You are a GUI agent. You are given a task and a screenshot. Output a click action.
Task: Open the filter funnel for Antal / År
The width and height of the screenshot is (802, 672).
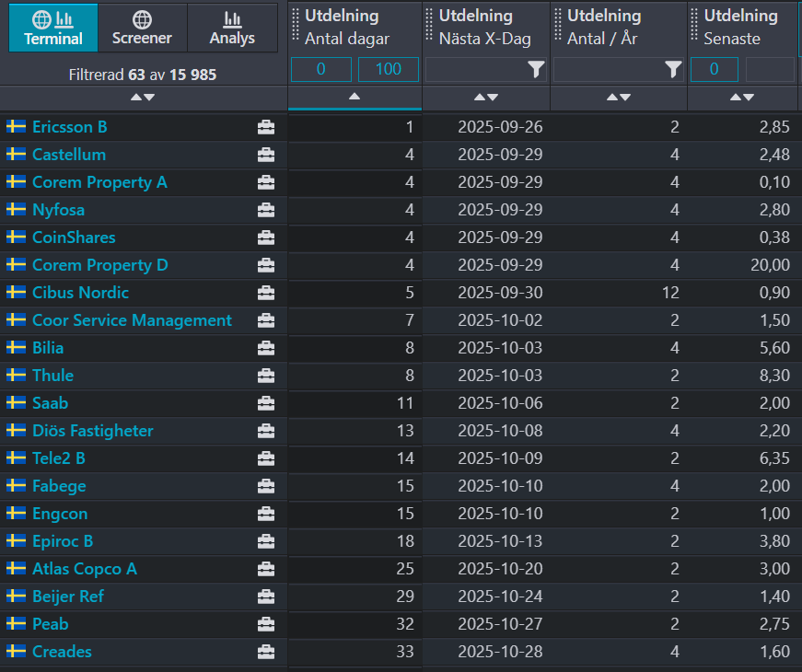673,69
